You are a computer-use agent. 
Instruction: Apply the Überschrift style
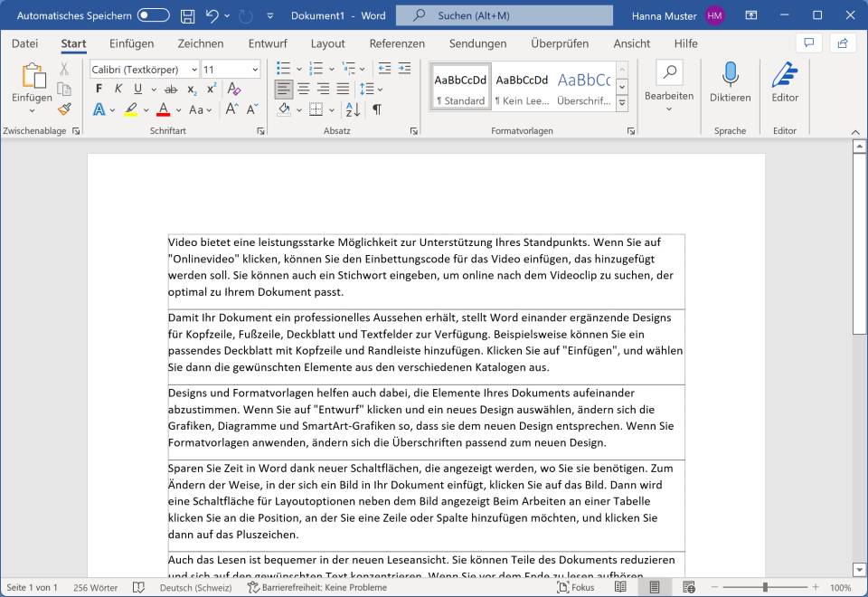click(584, 87)
